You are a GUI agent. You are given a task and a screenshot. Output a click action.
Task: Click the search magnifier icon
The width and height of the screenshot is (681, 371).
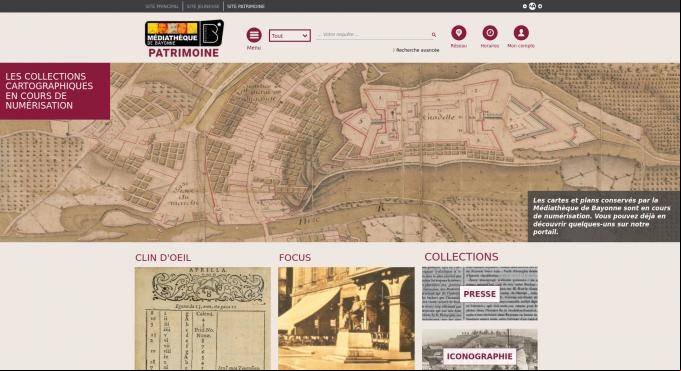433,35
